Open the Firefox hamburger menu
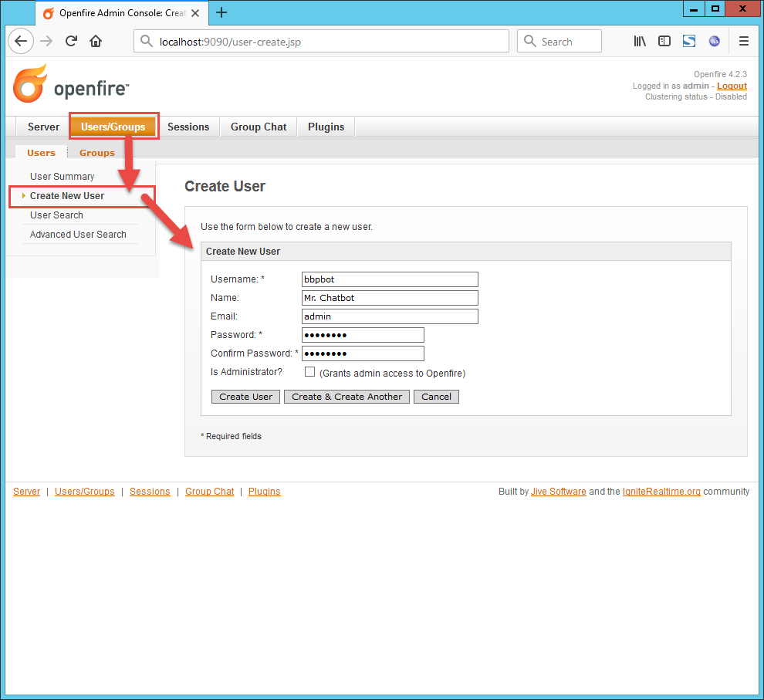 coord(743,42)
